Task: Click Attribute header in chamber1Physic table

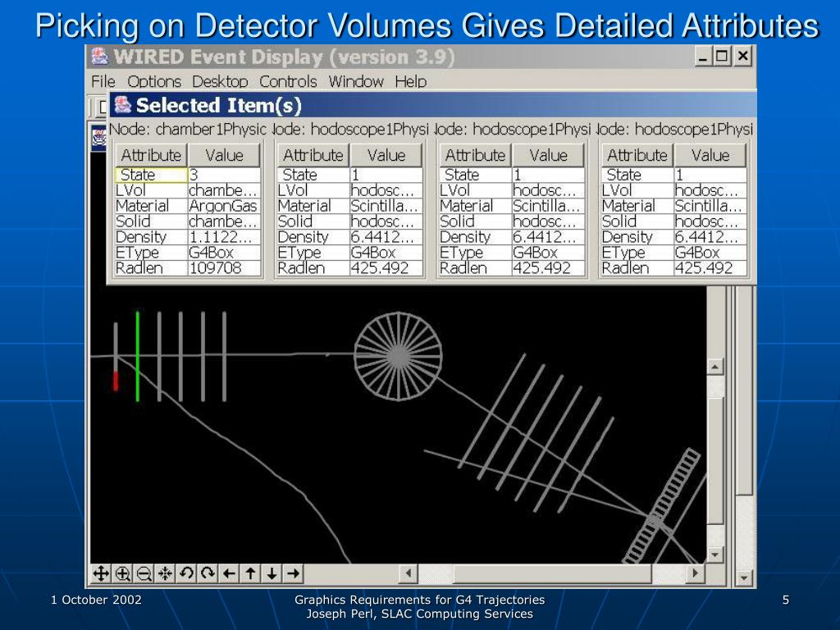Action: click(151, 155)
